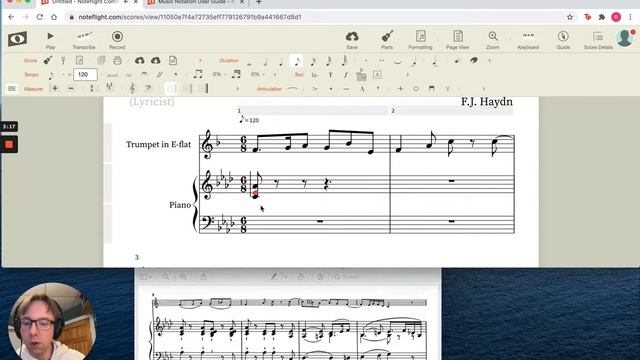Toggle the final barline option
Viewport: 640px width, 360px height.
point(204,88)
